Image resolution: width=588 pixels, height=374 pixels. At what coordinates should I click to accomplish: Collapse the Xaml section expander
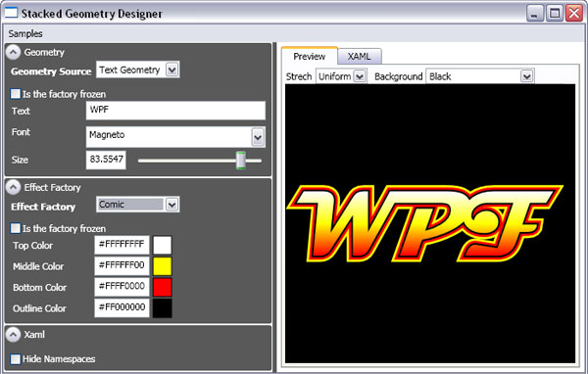point(13,334)
